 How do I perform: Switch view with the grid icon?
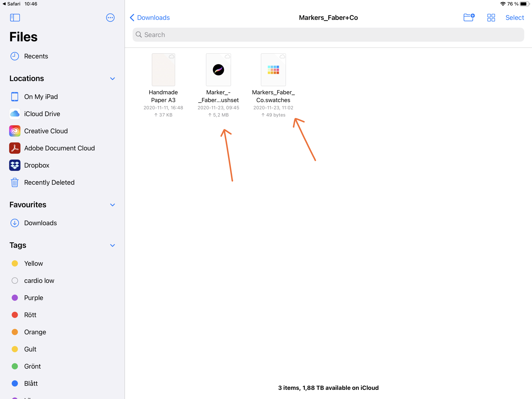point(491,18)
